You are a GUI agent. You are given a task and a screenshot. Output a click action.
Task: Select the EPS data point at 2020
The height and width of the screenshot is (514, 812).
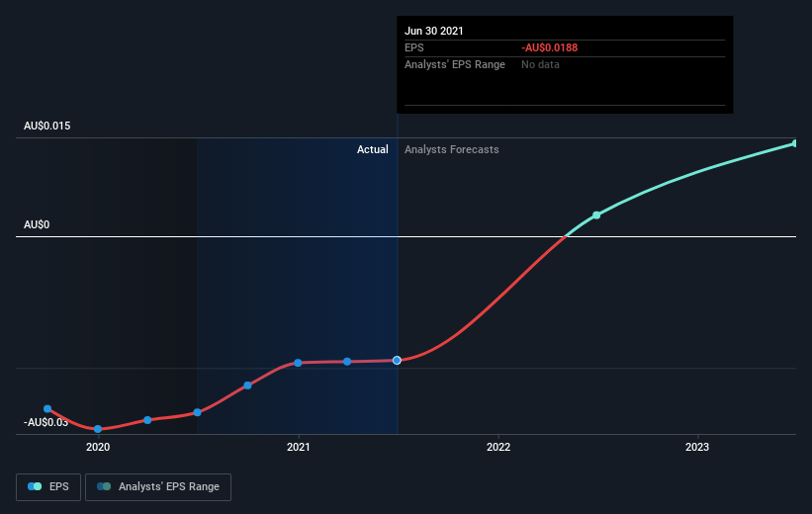(98, 429)
